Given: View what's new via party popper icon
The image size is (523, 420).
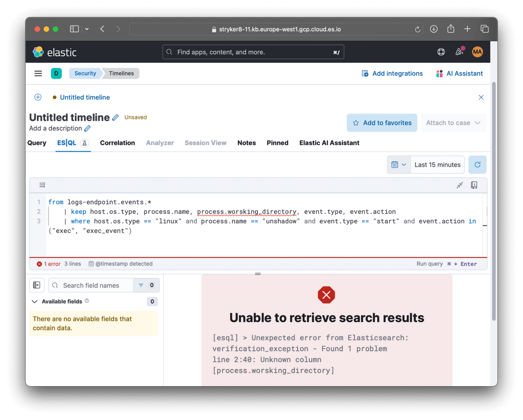Looking at the screenshot, I should pos(459,52).
